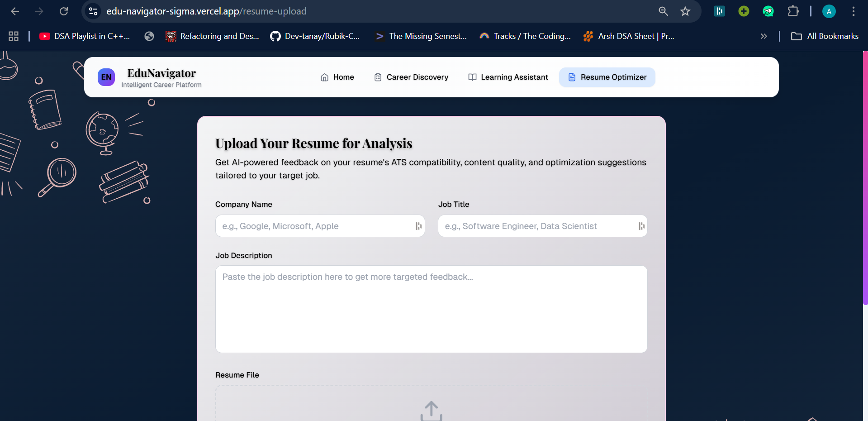Open the Chrome three-dot menu
Image resolution: width=868 pixels, height=421 pixels.
pyautogui.click(x=853, y=11)
